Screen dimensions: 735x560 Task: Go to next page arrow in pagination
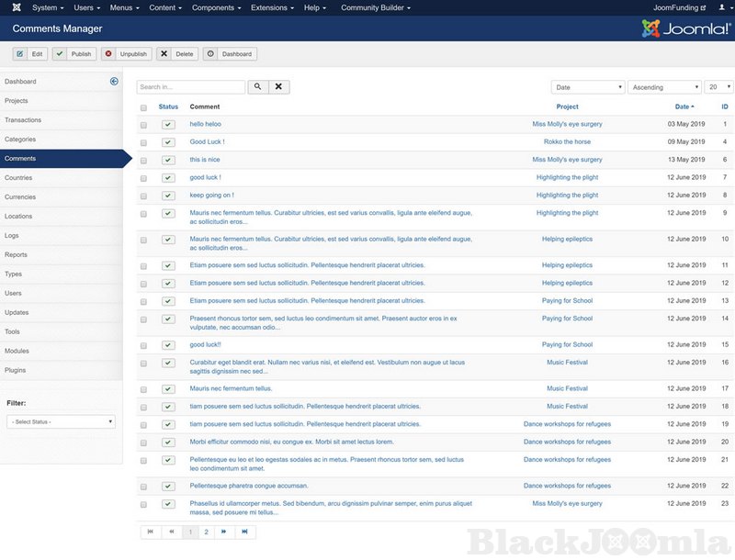coord(224,532)
